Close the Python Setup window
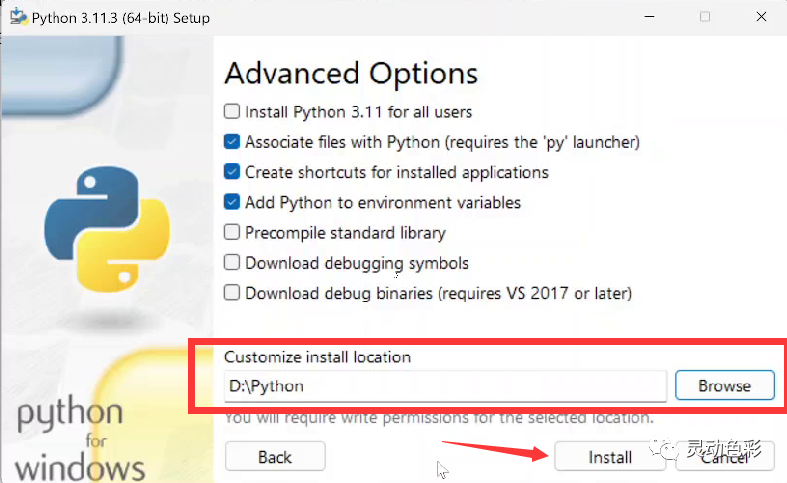 (761, 17)
